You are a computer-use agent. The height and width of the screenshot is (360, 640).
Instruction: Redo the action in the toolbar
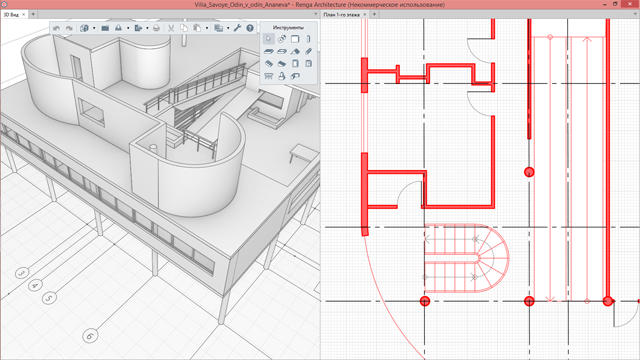tap(69, 28)
